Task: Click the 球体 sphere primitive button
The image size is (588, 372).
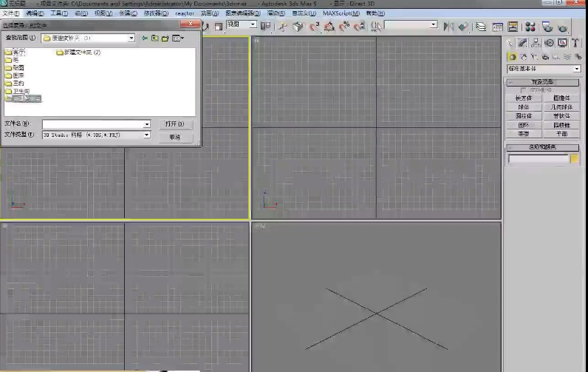Action: pyautogui.click(x=524, y=107)
